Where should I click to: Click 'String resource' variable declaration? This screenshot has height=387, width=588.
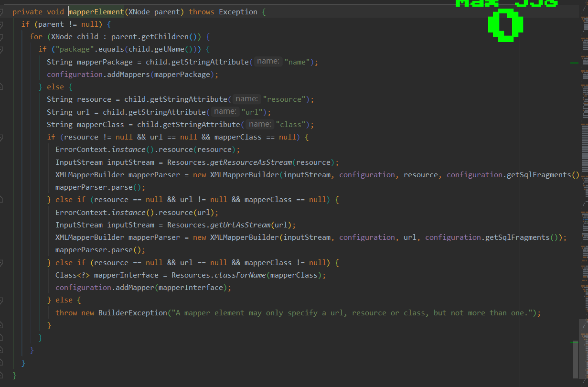click(x=79, y=99)
